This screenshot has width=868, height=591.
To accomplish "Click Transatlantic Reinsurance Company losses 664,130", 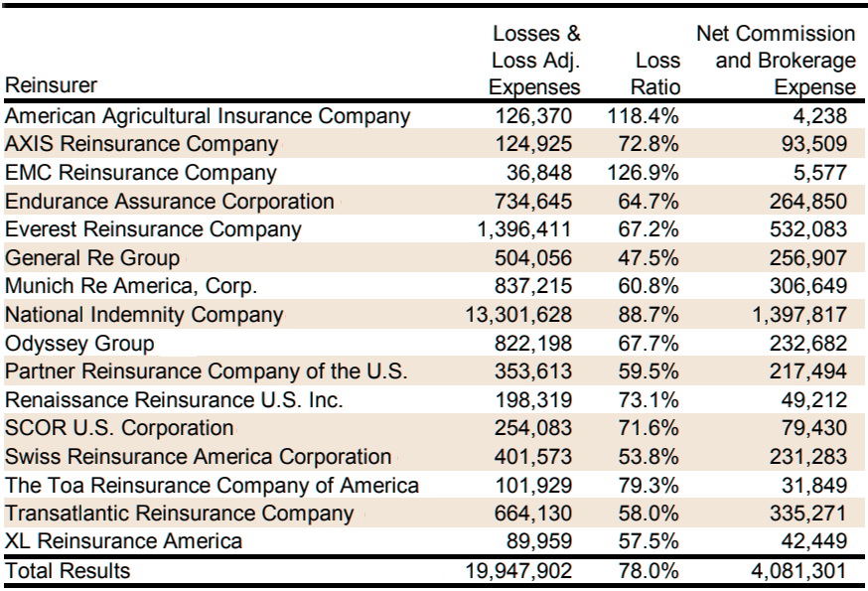I will tap(533, 514).
